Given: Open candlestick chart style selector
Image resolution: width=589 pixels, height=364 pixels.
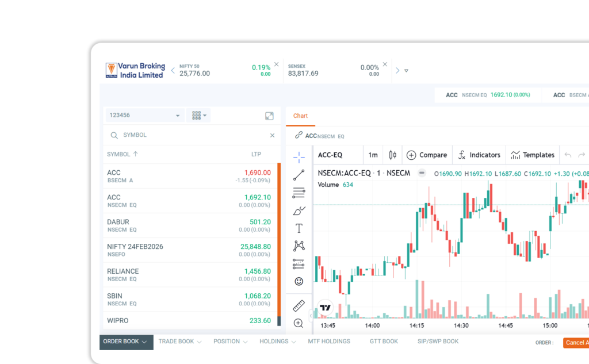Looking at the screenshot, I should pyautogui.click(x=393, y=155).
